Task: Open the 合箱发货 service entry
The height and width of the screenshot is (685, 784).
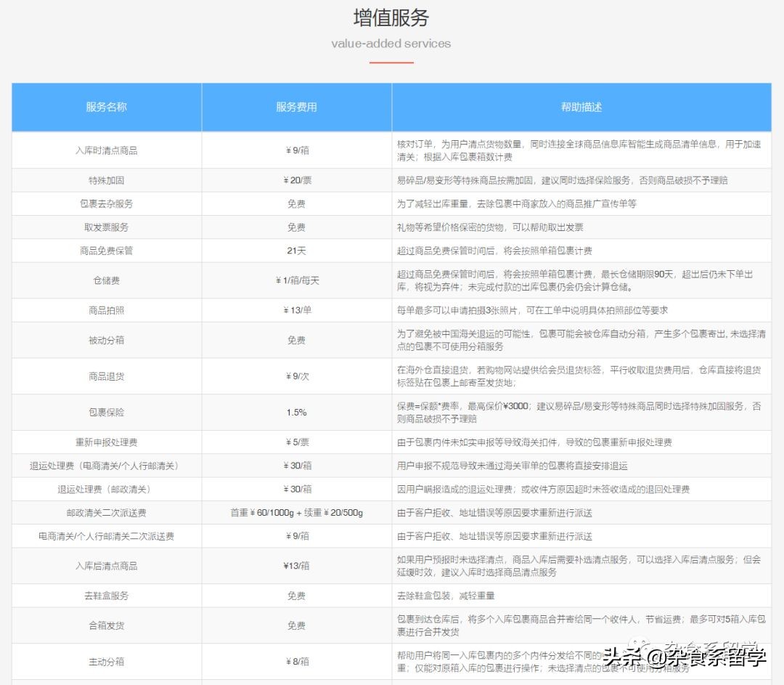Action: click(106, 625)
